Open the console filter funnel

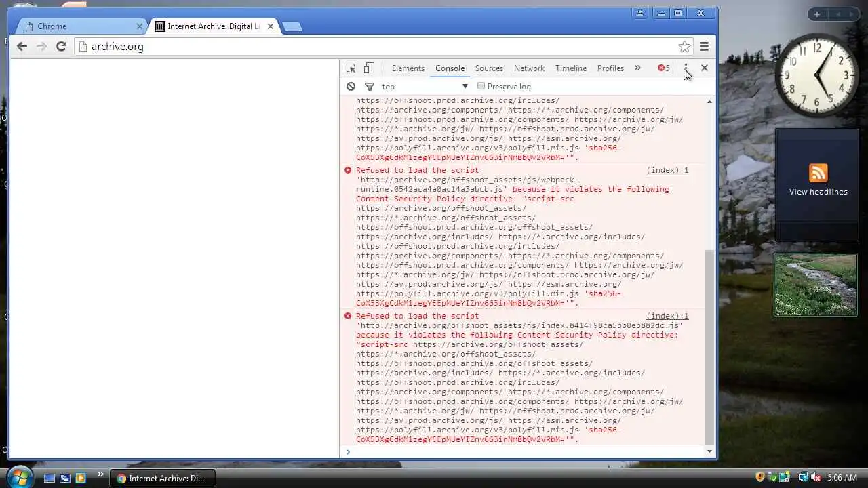click(x=370, y=86)
